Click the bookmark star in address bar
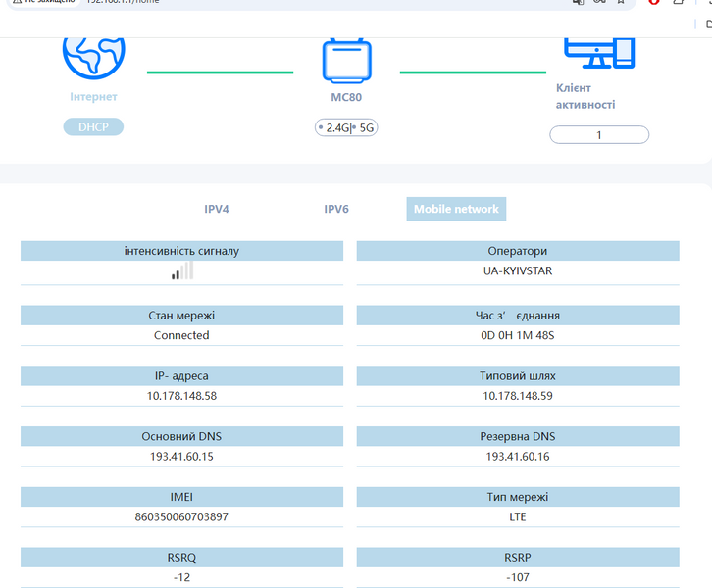This screenshot has width=712, height=588. tap(621, 1)
